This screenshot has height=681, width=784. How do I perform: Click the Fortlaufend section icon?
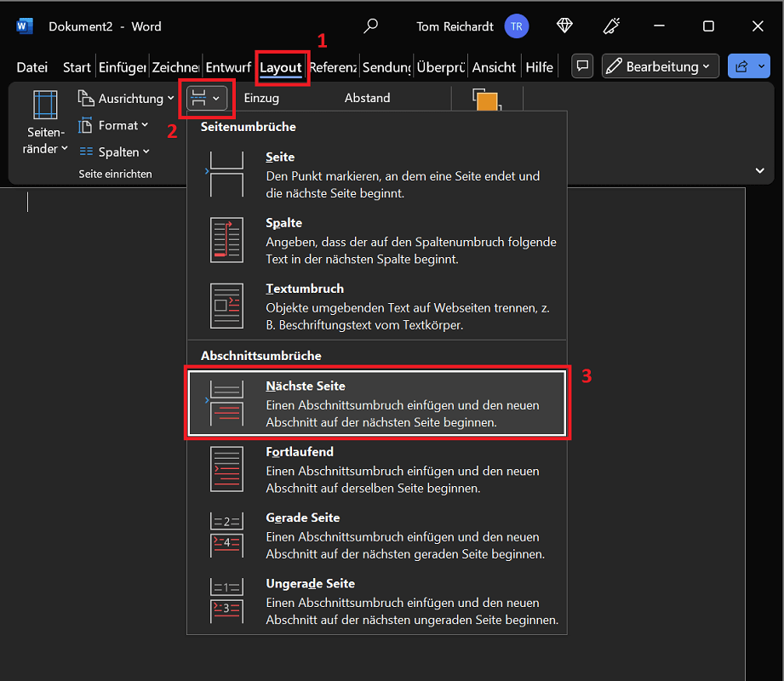[226, 469]
